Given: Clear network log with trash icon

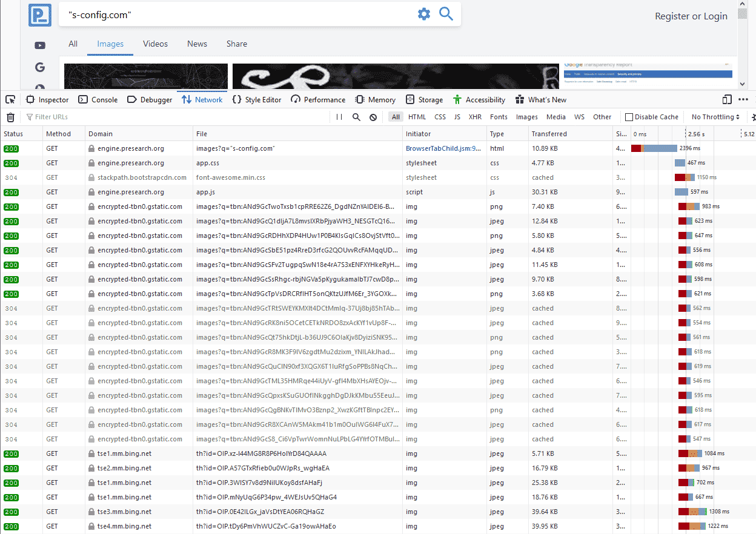Looking at the screenshot, I should [x=10, y=117].
